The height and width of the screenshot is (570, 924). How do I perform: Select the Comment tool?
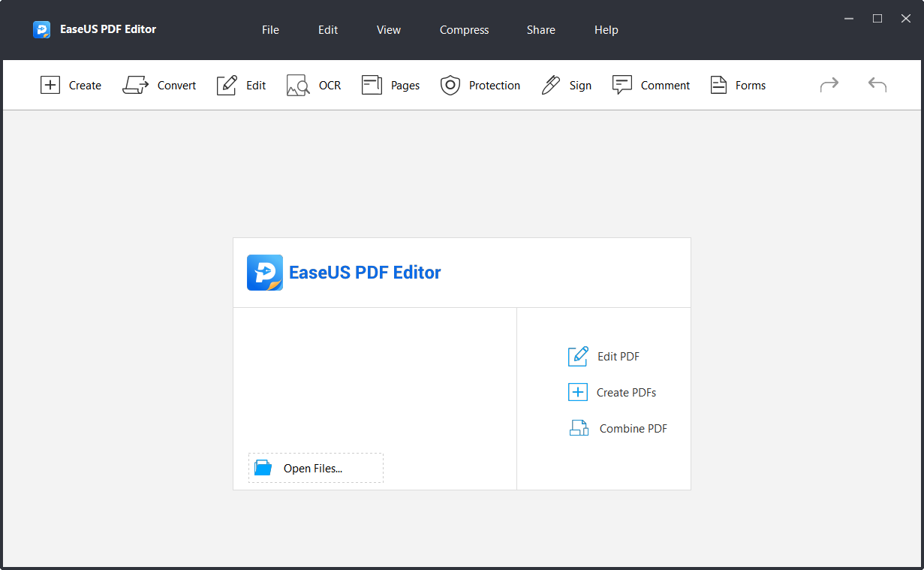(x=651, y=85)
